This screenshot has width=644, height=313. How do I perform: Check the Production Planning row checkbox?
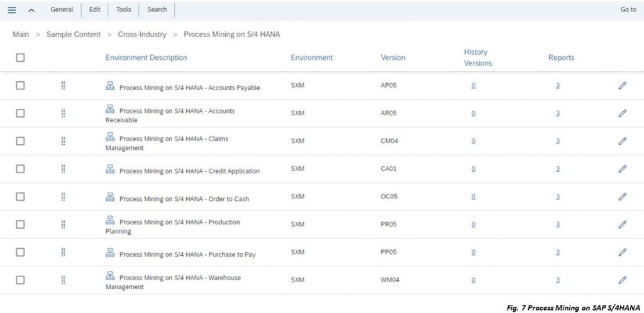(20, 224)
